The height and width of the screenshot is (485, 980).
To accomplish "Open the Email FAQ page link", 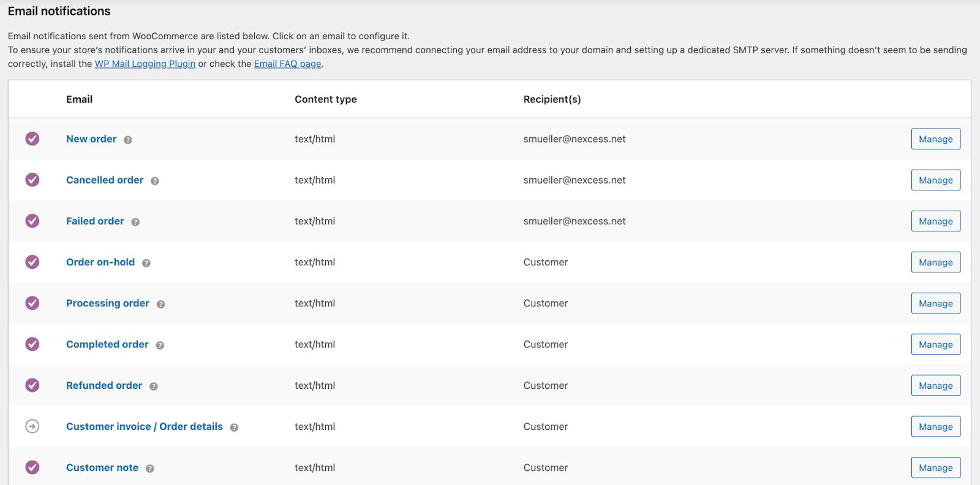I will click(x=288, y=64).
